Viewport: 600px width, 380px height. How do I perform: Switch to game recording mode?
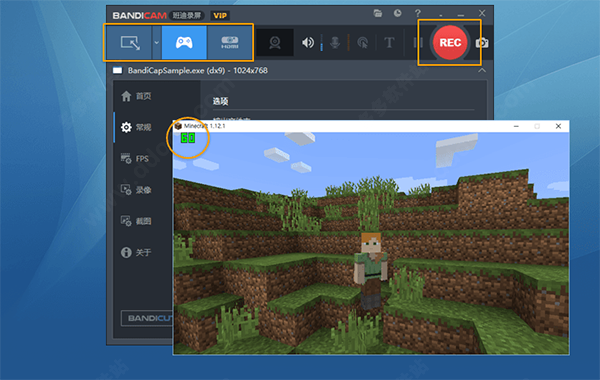point(184,42)
